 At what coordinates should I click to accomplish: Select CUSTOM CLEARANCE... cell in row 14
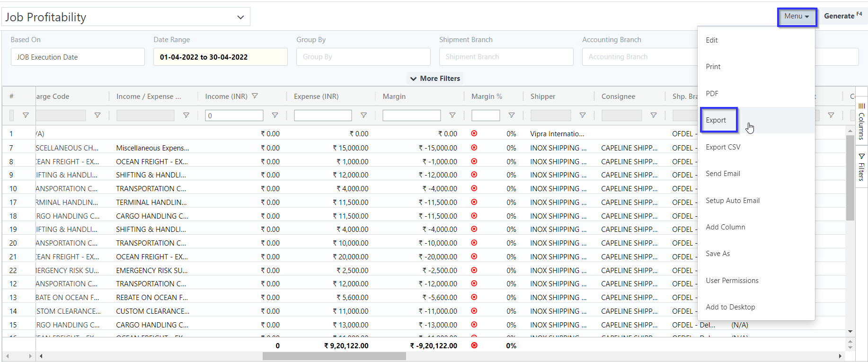(x=153, y=311)
